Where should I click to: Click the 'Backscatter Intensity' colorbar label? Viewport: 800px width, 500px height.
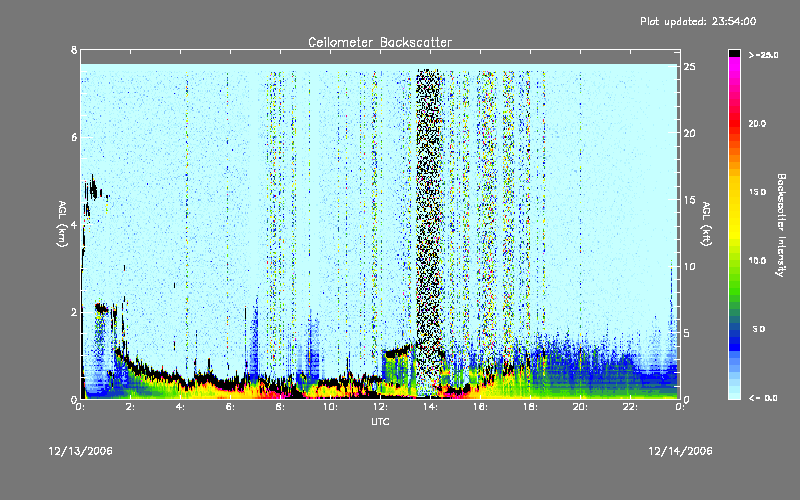pyautogui.click(x=781, y=225)
